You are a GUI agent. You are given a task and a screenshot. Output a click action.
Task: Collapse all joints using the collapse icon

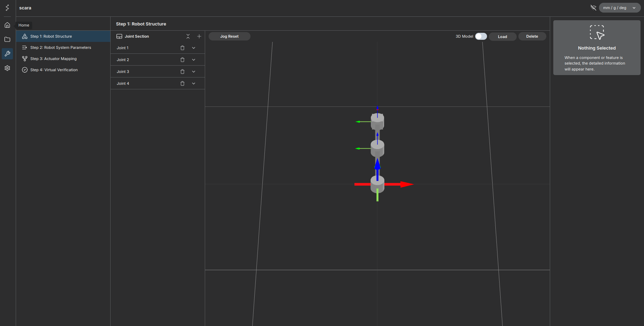coord(188,36)
